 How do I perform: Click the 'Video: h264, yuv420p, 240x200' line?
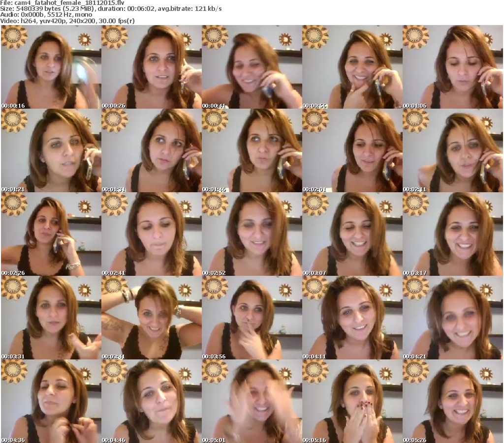coord(67,21)
